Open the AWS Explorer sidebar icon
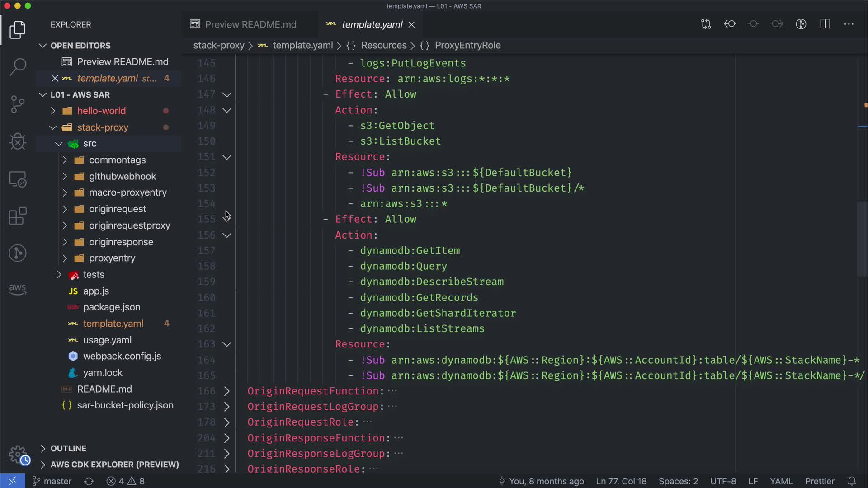 [x=18, y=289]
